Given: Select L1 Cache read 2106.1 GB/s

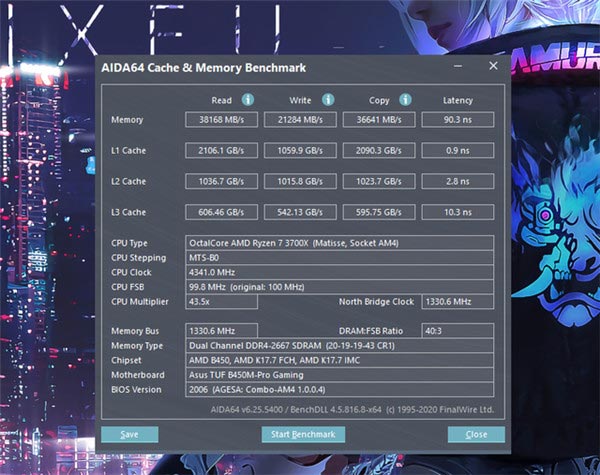Looking at the screenshot, I should (222, 150).
